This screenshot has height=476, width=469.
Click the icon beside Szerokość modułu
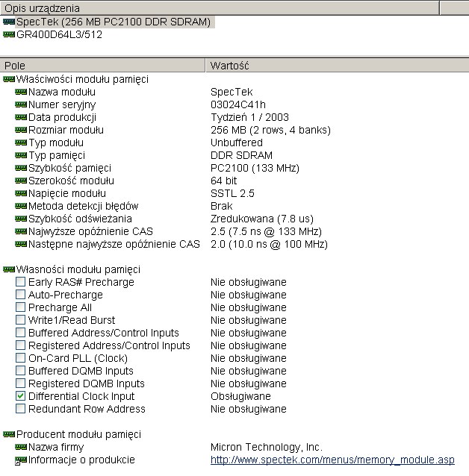pyautogui.click(x=21, y=181)
